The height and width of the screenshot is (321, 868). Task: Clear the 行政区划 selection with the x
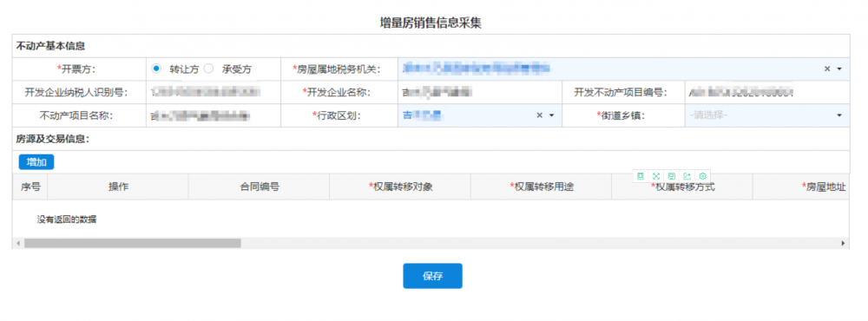click(x=540, y=115)
